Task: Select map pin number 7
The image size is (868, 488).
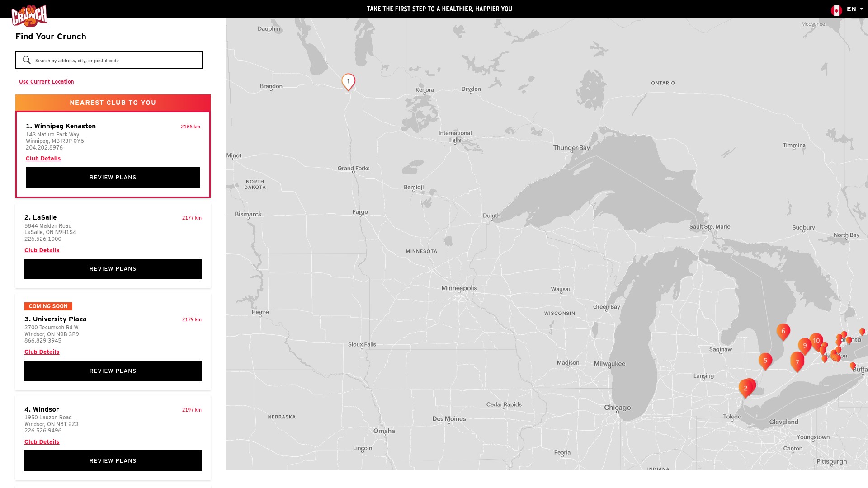Action: [797, 363]
